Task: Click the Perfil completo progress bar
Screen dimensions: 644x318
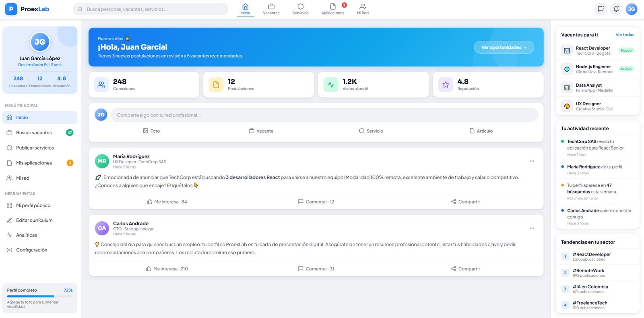Action: (39, 296)
